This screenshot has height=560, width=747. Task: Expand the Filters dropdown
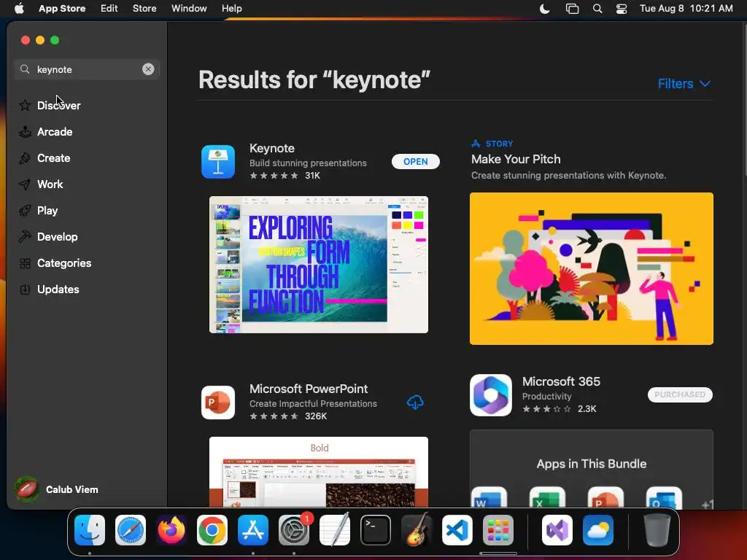click(684, 84)
